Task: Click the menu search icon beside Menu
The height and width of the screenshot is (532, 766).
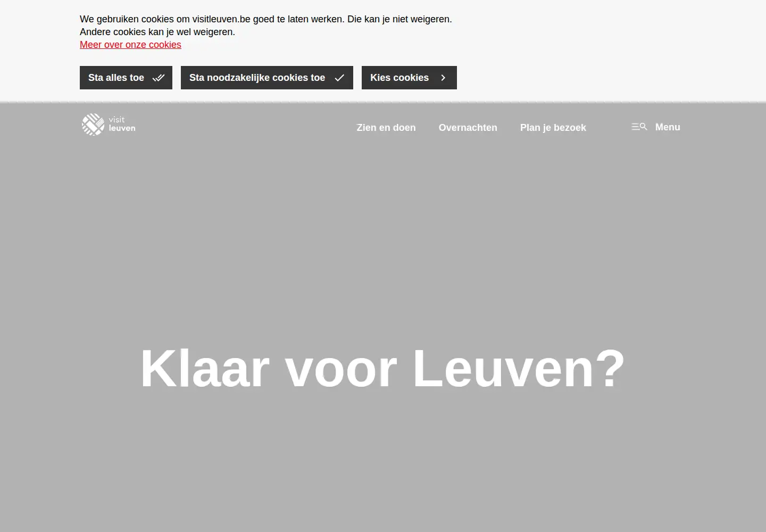Action: [639, 127]
